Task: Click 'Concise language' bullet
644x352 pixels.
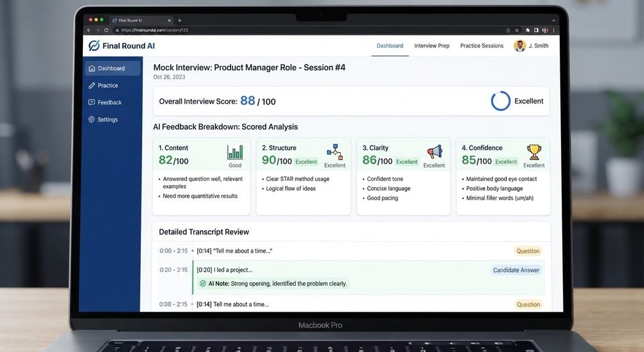Action: pos(389,188)
